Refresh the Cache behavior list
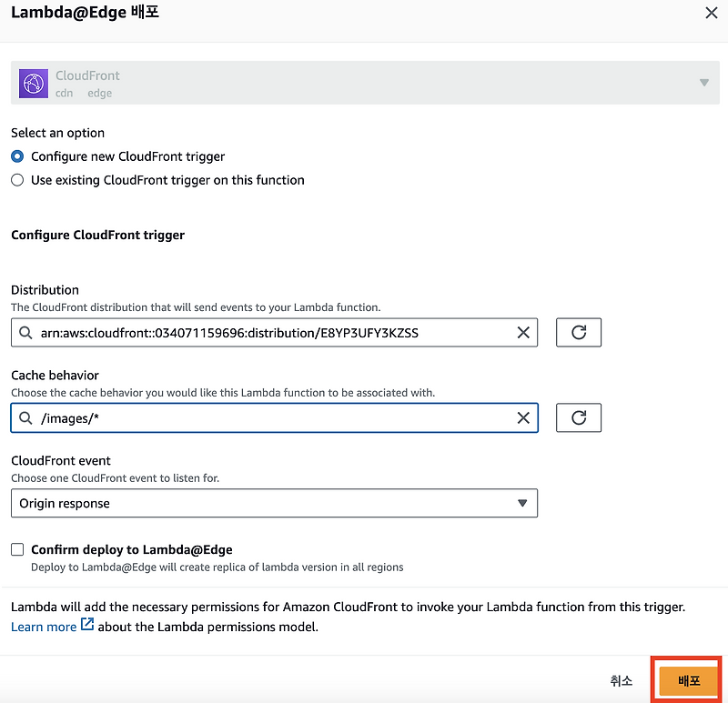728x703 pixels. click(580, 417)
